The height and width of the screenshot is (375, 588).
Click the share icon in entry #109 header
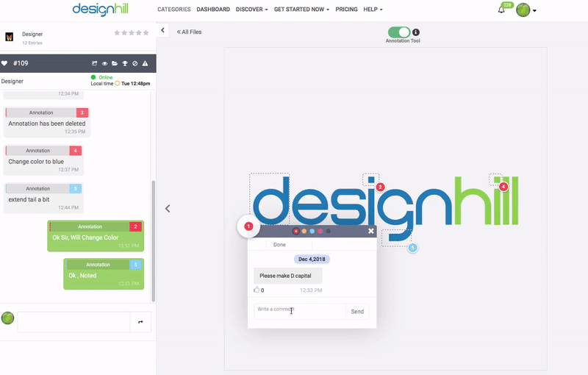click(x=95, y=63)
